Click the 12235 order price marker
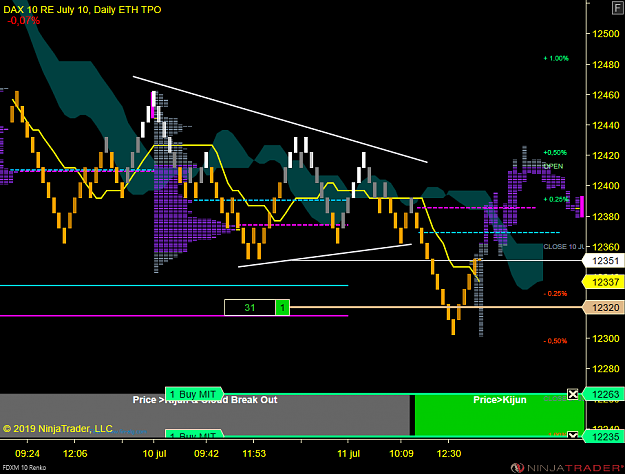The width and height of the screenshot is (625, 474). [603, 437]
